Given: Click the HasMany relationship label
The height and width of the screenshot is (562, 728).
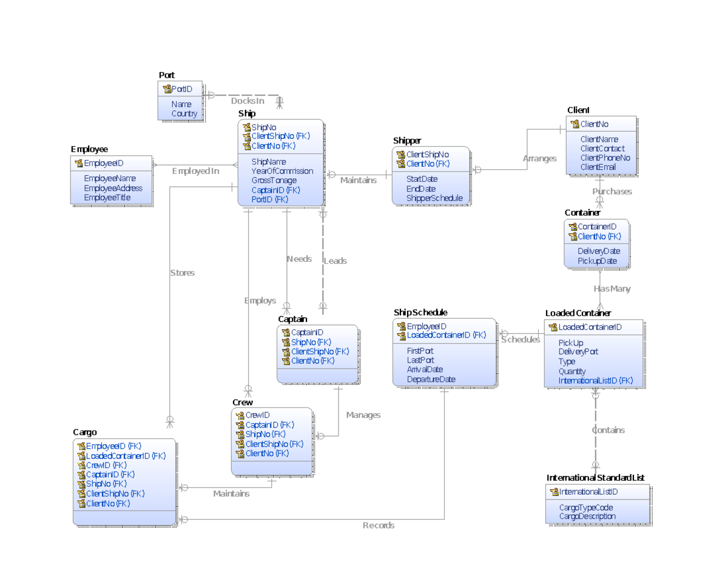Looking at the screenshot, I should tap(611, 289).
